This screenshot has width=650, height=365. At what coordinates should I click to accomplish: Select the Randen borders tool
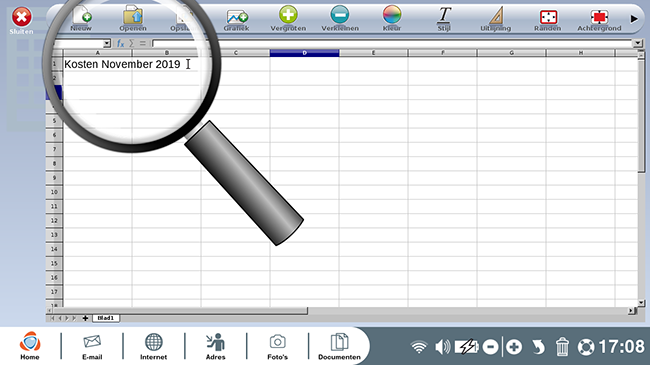[x=548, y=18]
